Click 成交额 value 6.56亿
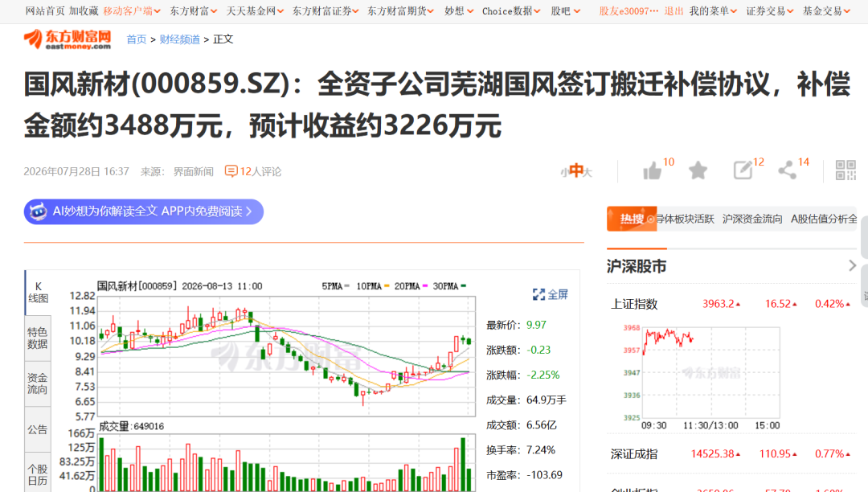Screen dimensions: 868x492 [x=542, y=425]
